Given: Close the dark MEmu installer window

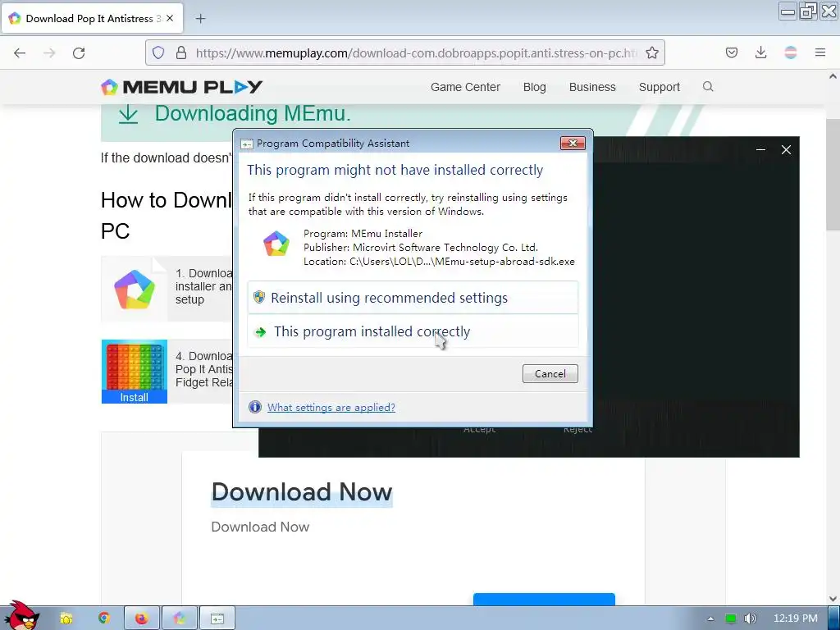Looking at the screenshot, I should tap(786, 149).
